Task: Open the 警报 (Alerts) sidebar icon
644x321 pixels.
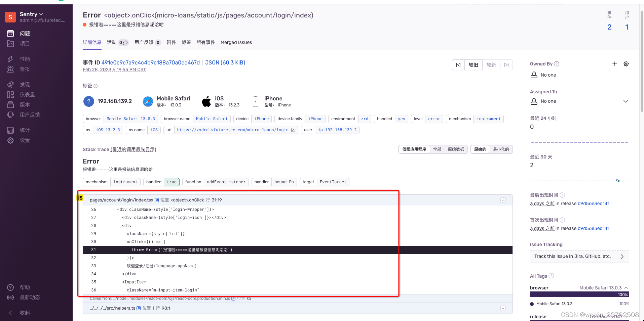Action: (x=10, y=69)
